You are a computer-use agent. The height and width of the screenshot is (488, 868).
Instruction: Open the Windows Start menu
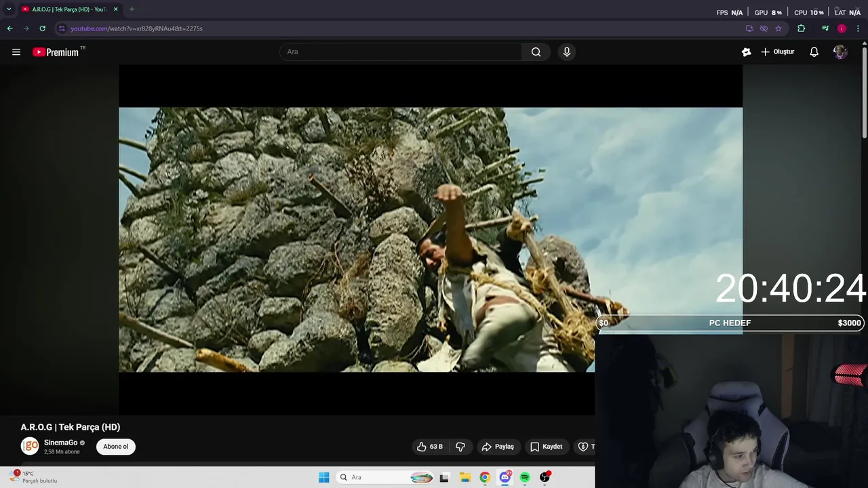click(x=323, y=477)
